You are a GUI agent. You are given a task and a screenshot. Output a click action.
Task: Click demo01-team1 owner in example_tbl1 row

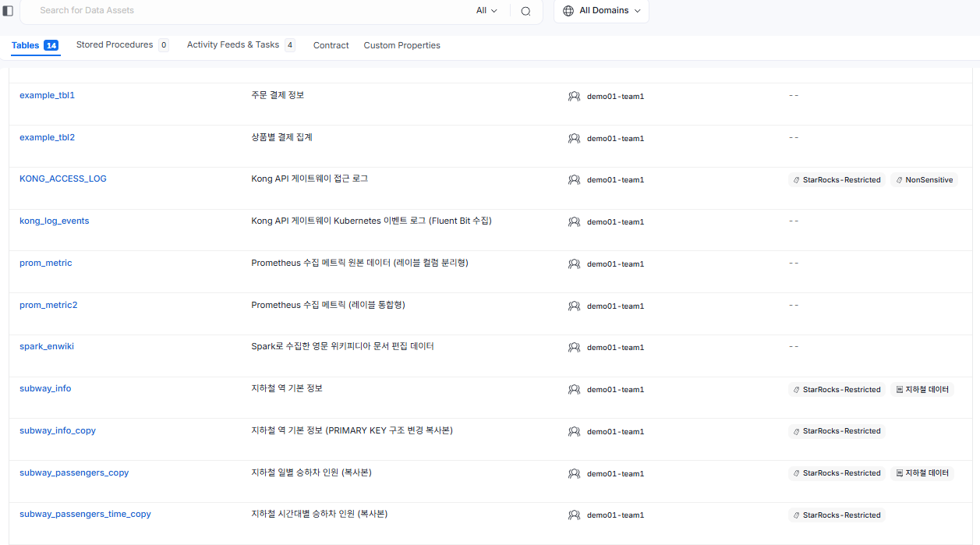click(615, 97)
